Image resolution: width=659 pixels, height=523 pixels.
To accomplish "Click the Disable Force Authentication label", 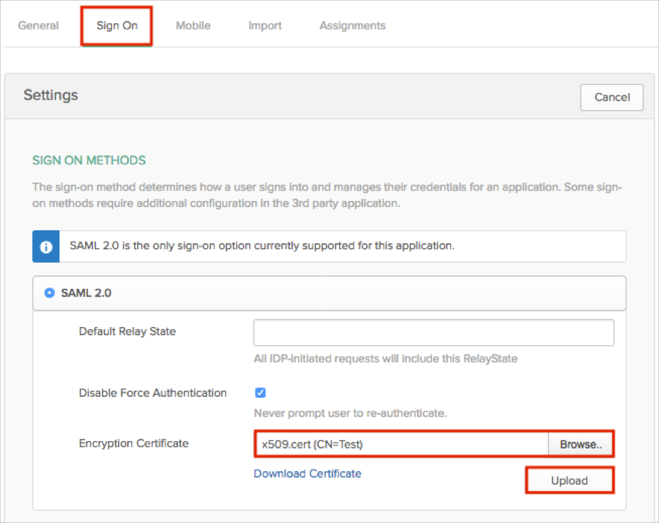I will tap(153, 393).
